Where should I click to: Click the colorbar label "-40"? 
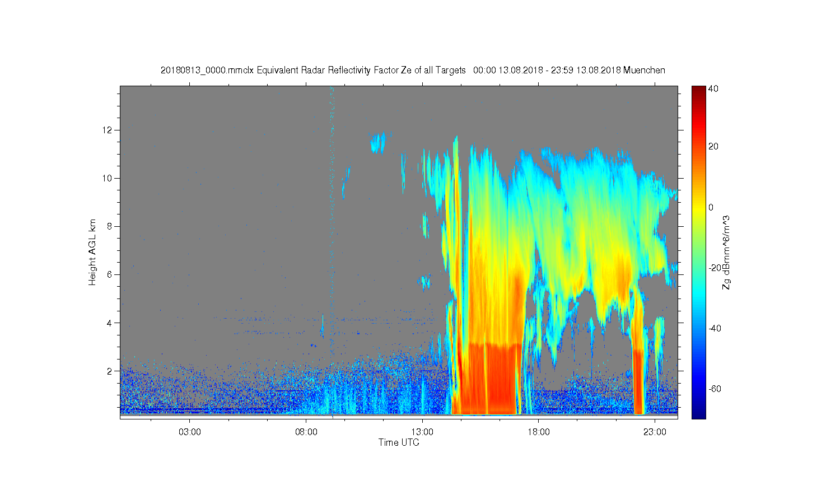(x=715, y=328)
